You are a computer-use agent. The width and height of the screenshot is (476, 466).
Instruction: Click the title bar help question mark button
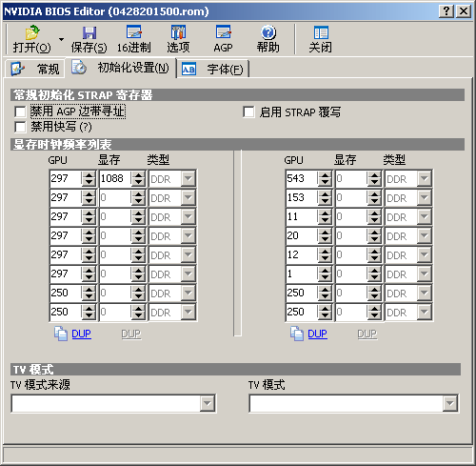[x=446, y=11]
